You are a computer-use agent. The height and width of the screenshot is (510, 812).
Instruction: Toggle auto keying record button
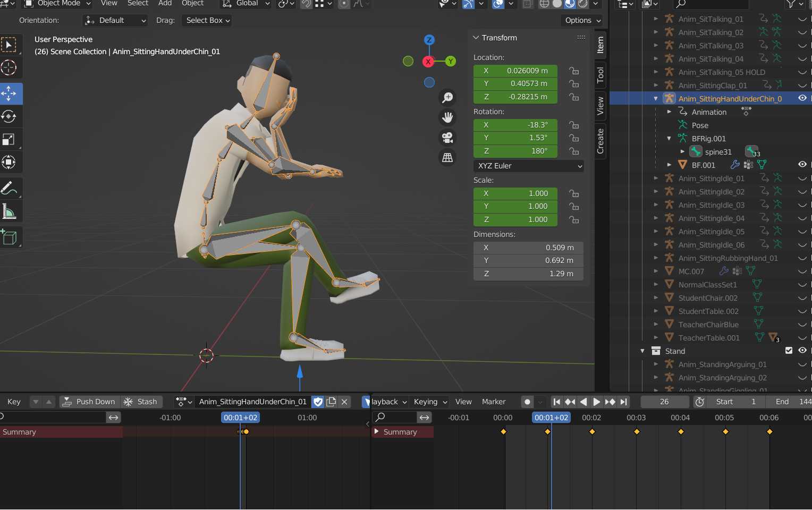pyautogui.click(x=527, y=402)
